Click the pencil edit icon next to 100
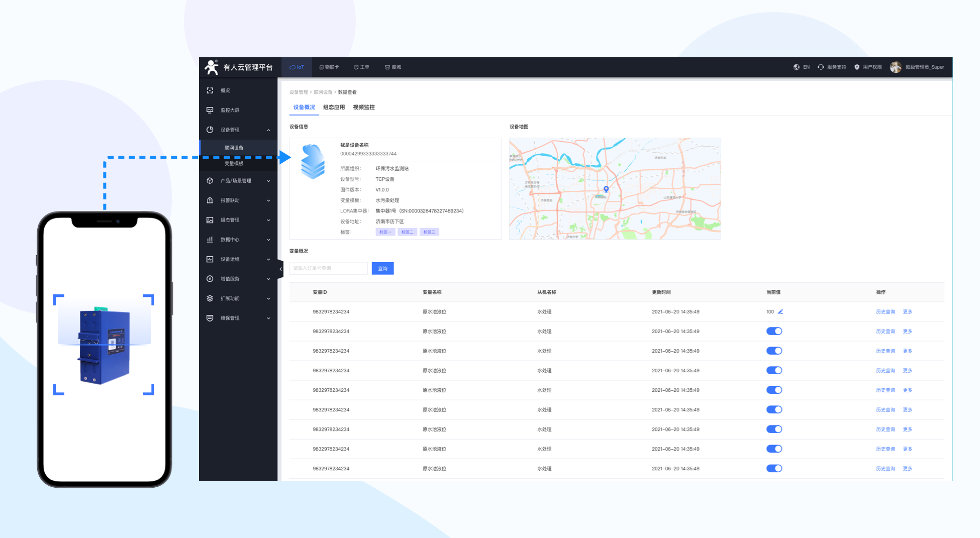Screen dimensions: 980x538 tap(780, 311)
